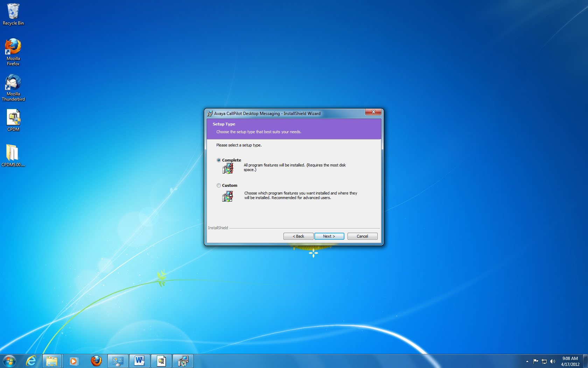Select the Complete setup type radio button
588x368 pixels.
[x=219, y=160]
